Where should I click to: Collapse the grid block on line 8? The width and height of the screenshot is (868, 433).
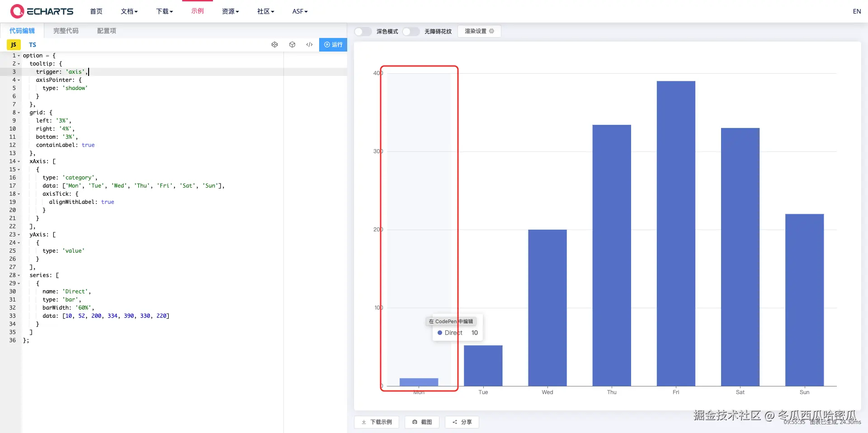pos(19,113)
